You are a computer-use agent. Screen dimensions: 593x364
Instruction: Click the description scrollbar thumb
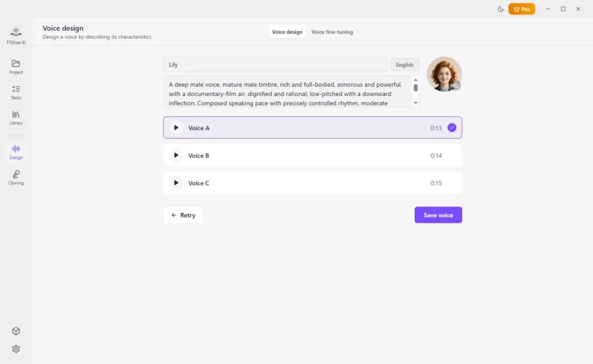416,88
